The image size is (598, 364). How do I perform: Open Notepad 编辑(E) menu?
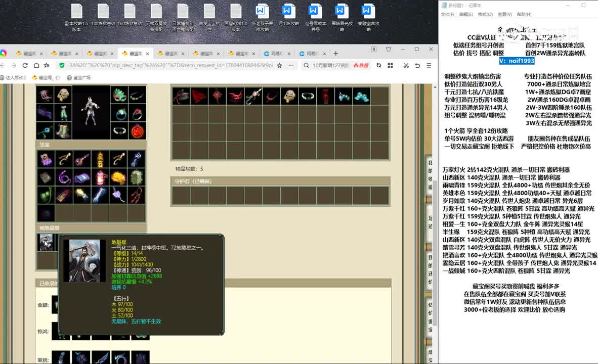point(466,14)
